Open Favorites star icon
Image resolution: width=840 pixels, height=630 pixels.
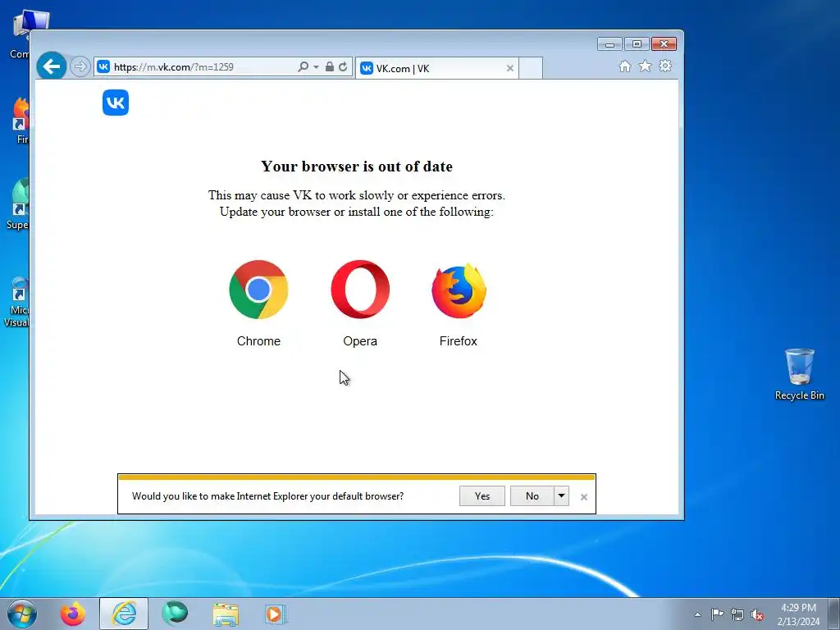pos(645,66)
